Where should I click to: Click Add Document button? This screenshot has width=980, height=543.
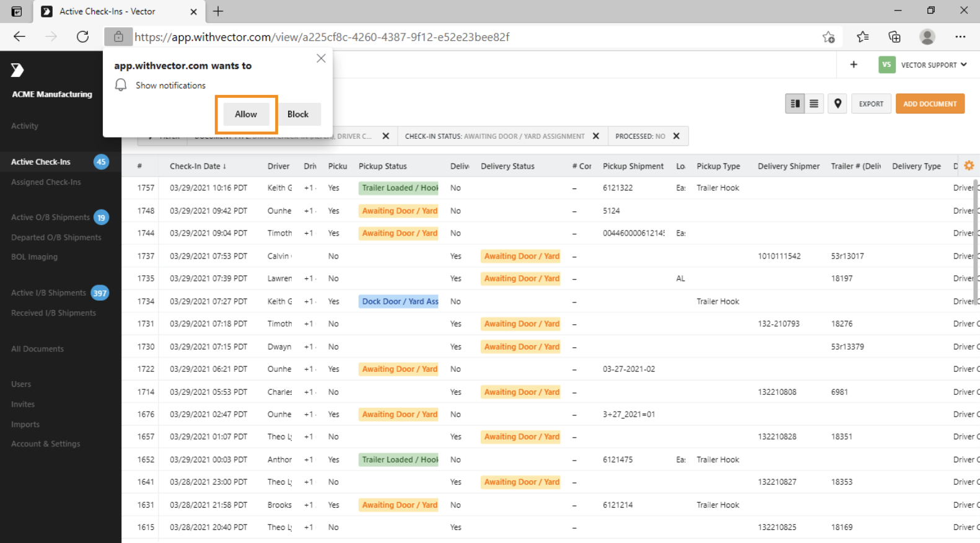click(930, 104)
